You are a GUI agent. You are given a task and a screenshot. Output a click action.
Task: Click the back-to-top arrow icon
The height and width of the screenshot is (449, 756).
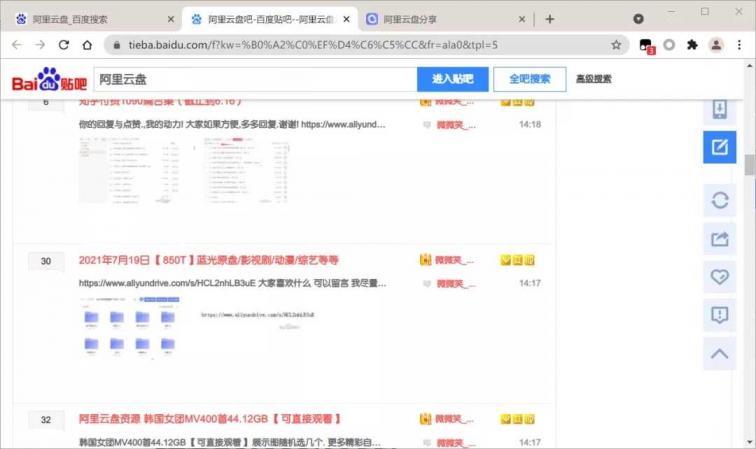719,354
